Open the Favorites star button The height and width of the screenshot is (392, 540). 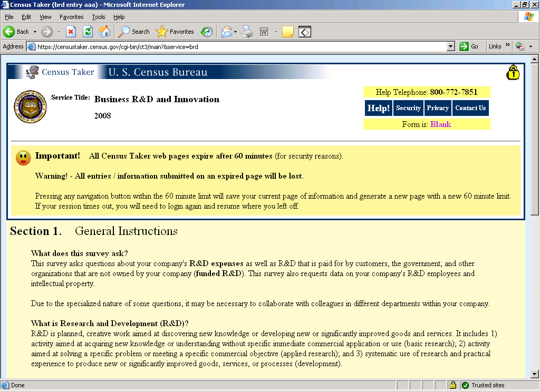(x=175, y=32)
